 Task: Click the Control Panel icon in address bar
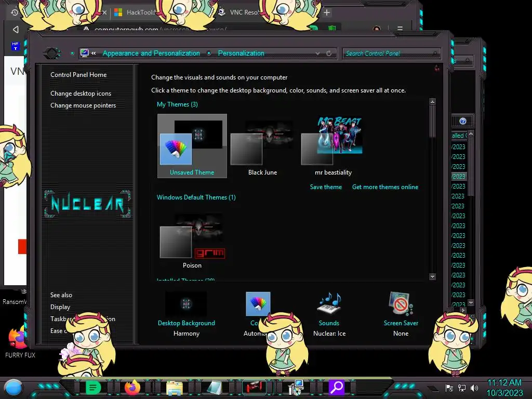pos(85,54)
